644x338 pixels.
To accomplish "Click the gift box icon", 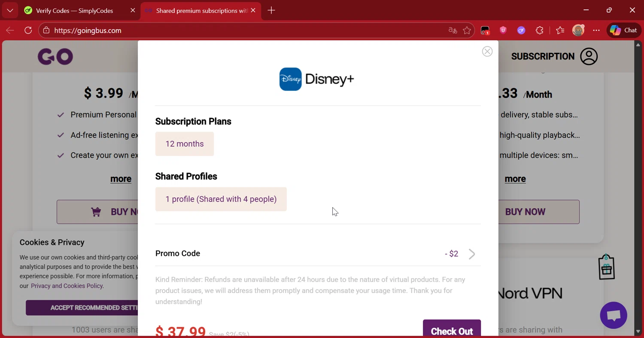I will (606, 267).
